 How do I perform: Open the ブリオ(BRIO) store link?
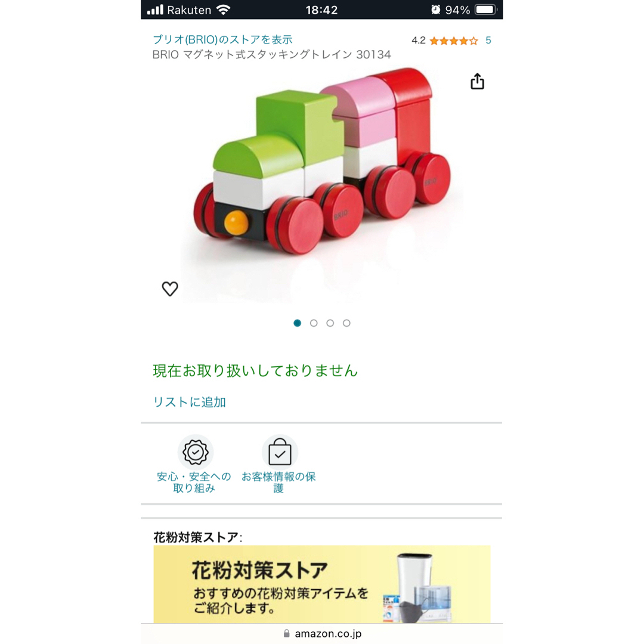tap(222, 39)
